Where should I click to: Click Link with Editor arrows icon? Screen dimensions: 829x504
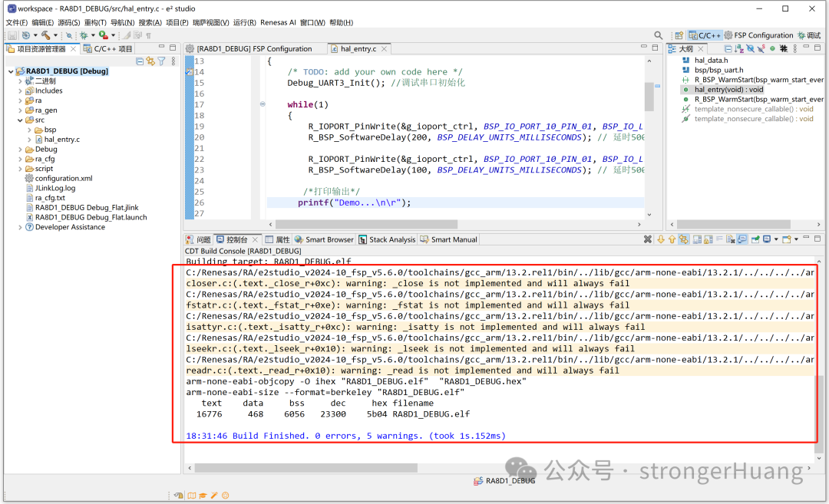click(x=150, y=61)
